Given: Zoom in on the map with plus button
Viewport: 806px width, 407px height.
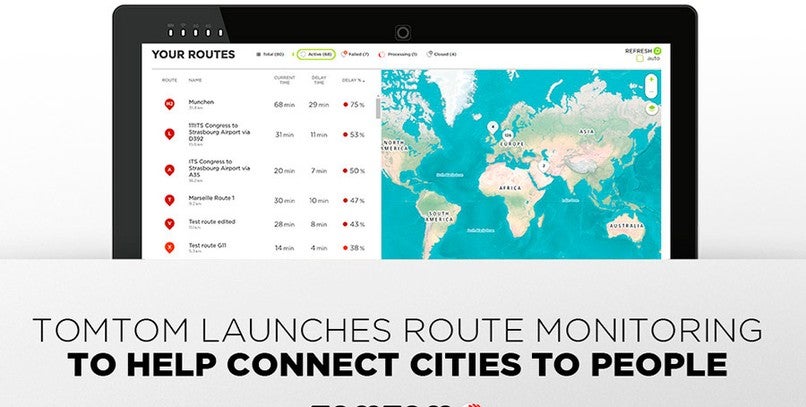Looking at the screenshot, I should tap(651, 80).
